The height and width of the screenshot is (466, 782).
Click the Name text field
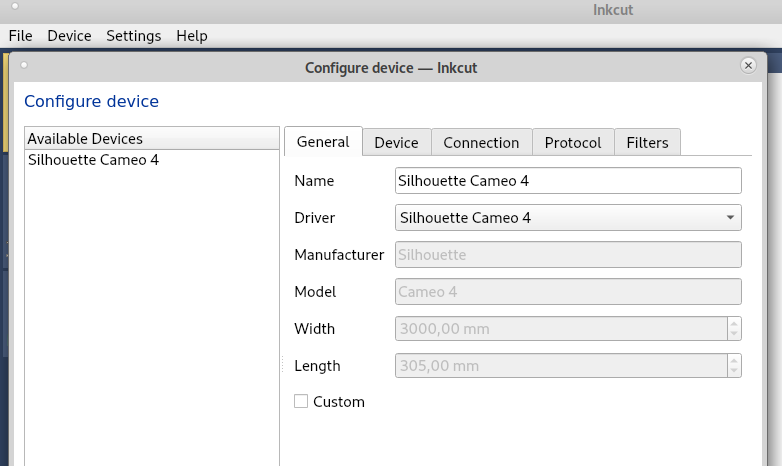568,181
